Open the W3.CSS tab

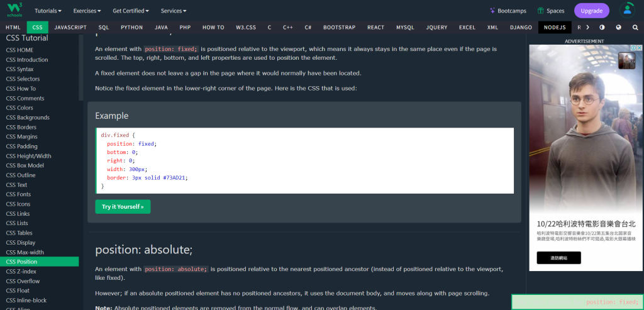246,28
